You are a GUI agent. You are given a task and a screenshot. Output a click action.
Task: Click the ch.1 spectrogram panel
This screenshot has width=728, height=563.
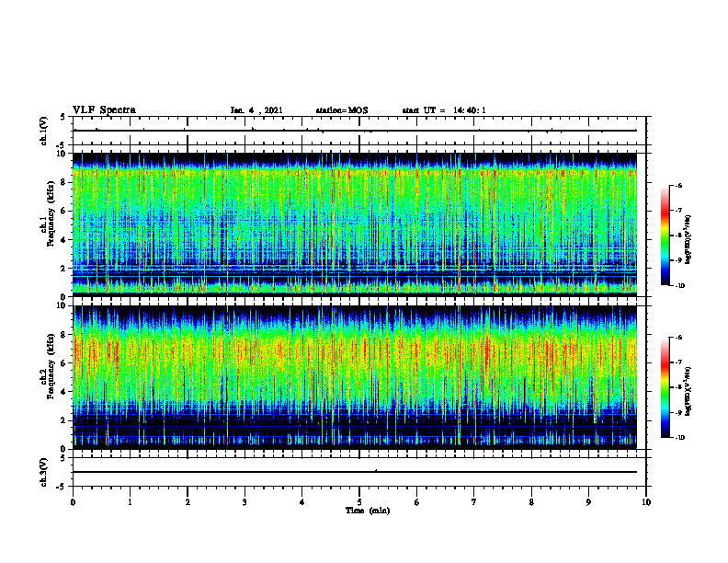tap(355, 224)
